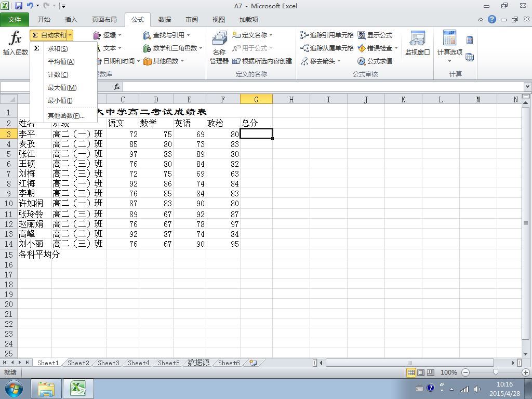This screenshot has height=399, width=532.
Task: Switch to the Insert (插入) tab
Action: [71, 20]
